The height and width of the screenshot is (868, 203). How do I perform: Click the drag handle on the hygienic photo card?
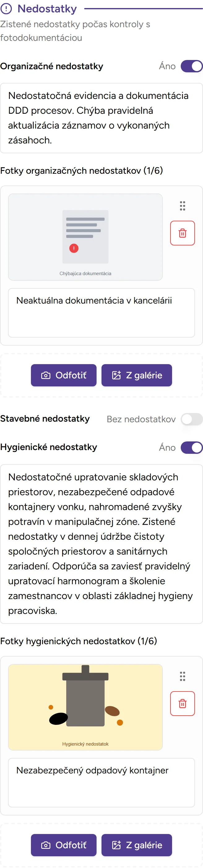tap(183, 677)
